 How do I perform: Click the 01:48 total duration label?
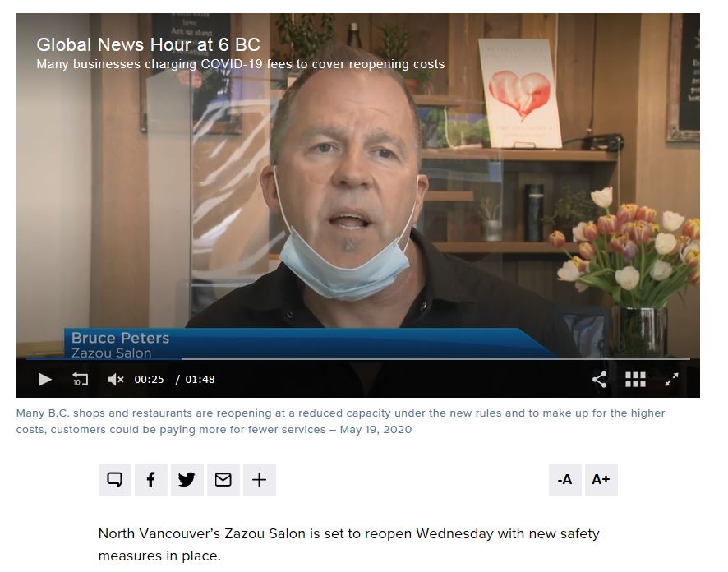(x=200, y=380)
